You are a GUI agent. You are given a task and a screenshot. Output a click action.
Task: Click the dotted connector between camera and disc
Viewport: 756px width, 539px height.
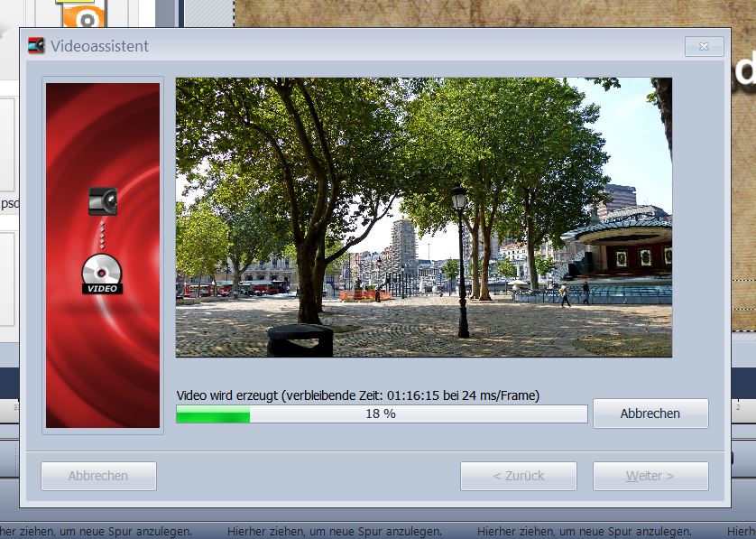102,235
